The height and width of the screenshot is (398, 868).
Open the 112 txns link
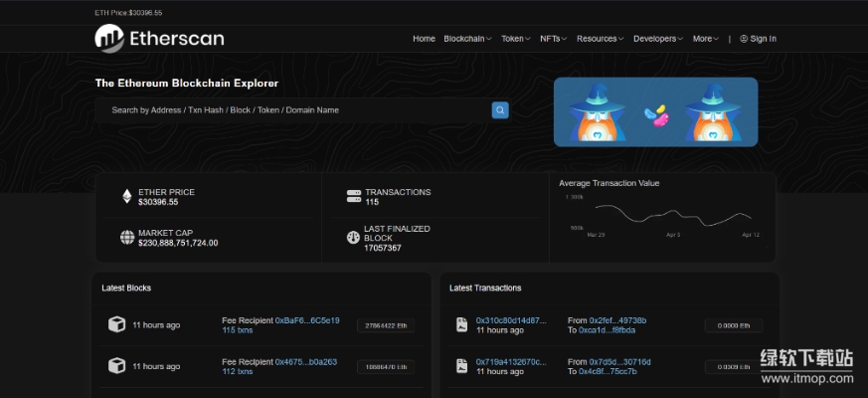tap(238, 371)
